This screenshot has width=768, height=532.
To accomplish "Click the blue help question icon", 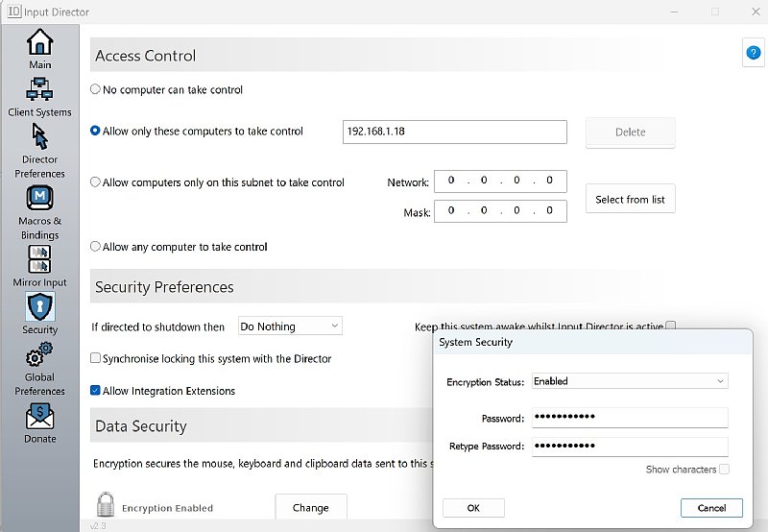I will coord(754,53).
